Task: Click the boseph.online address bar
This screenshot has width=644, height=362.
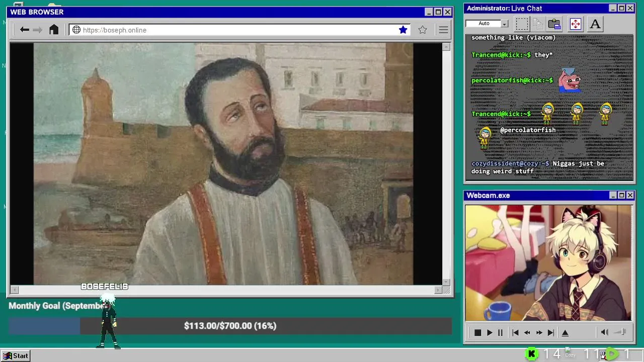Action: [239, 30]
